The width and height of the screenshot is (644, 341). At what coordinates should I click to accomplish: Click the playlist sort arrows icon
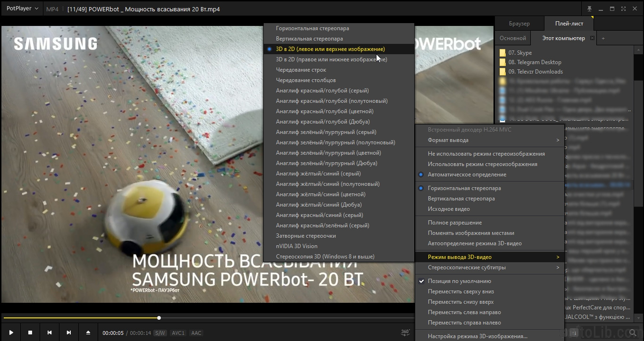click(574, 333)
